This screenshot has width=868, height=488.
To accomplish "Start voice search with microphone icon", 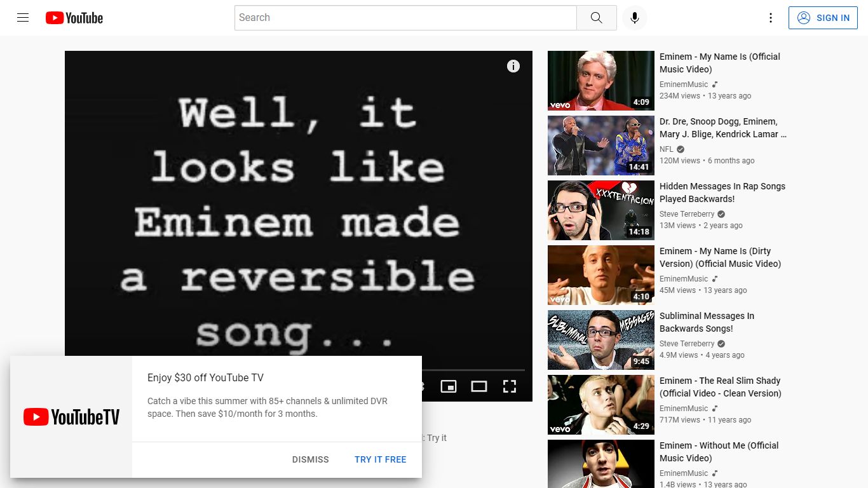I will click(634, 18).
